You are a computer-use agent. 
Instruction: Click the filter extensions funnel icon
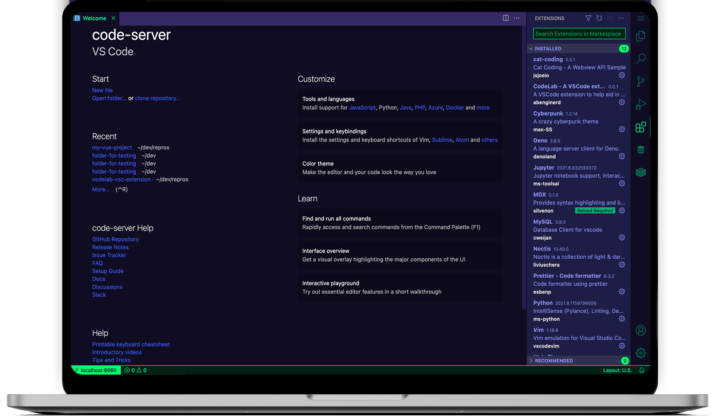pos(587,18)
